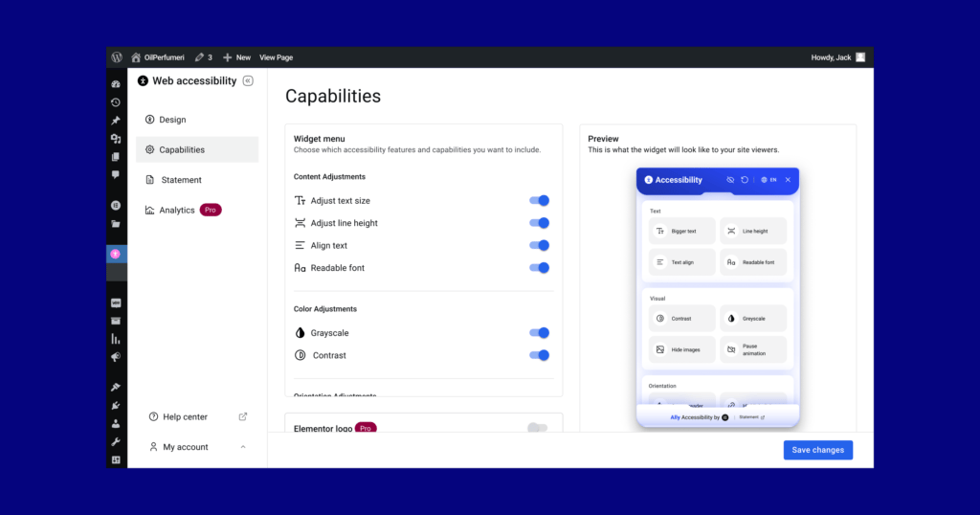Click the Save changes button

coord(818,450)
